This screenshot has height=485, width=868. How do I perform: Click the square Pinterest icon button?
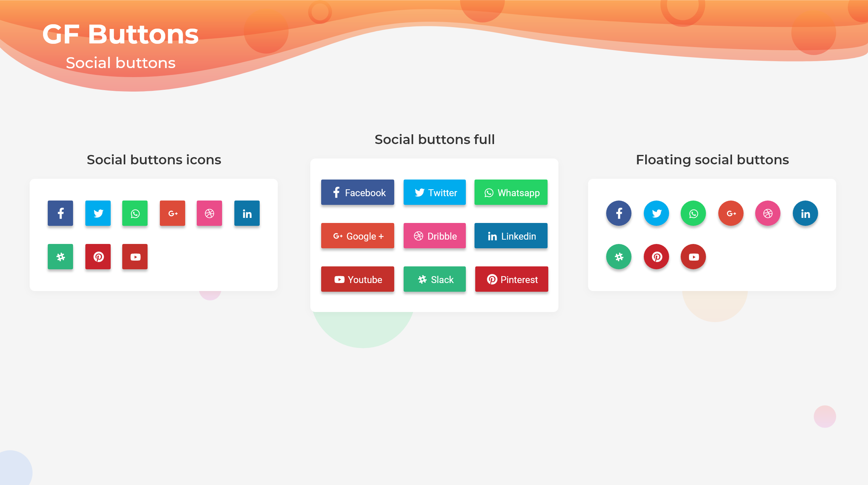[98, 257]
